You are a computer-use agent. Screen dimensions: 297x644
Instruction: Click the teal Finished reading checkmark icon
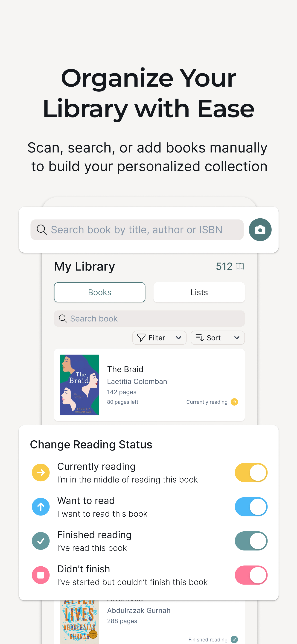click(x=41, y=541)
